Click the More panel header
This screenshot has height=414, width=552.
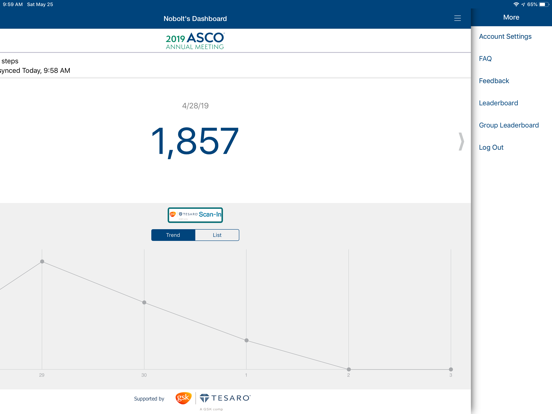tap(511, 17)
